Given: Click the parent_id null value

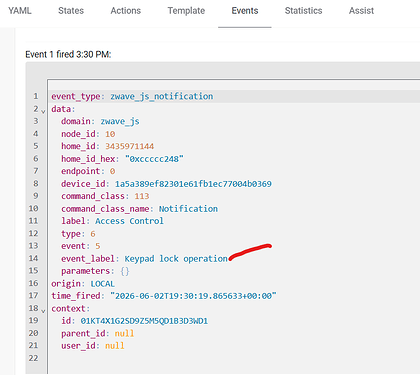Looking at the screenshot, I should point(124,334).
